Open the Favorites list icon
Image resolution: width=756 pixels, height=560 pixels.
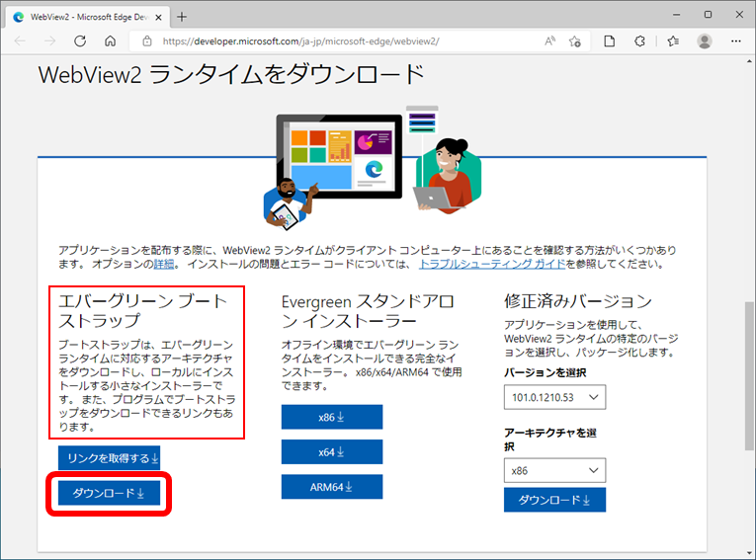674,41
